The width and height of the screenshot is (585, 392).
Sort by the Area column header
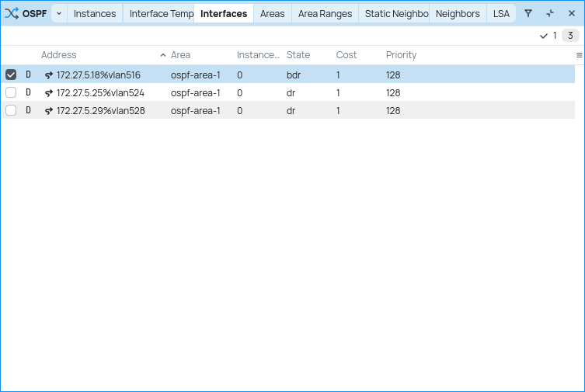[x=180, y=55]
